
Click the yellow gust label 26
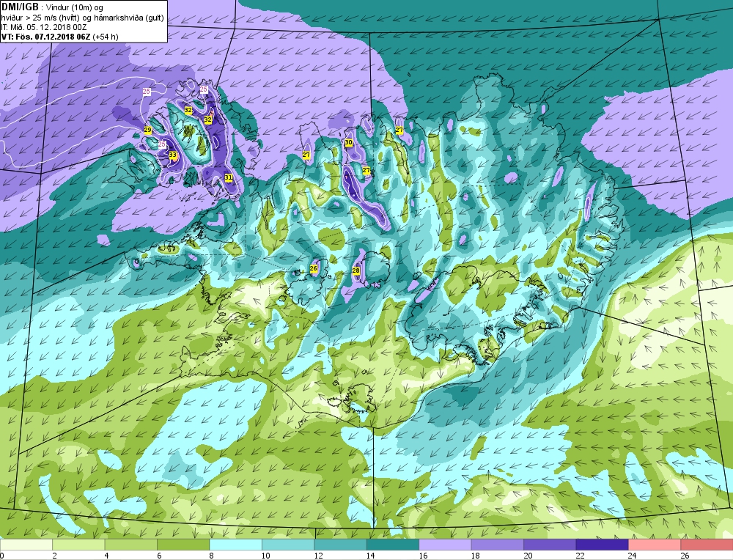pyautogui.click(x=313, y=268)
